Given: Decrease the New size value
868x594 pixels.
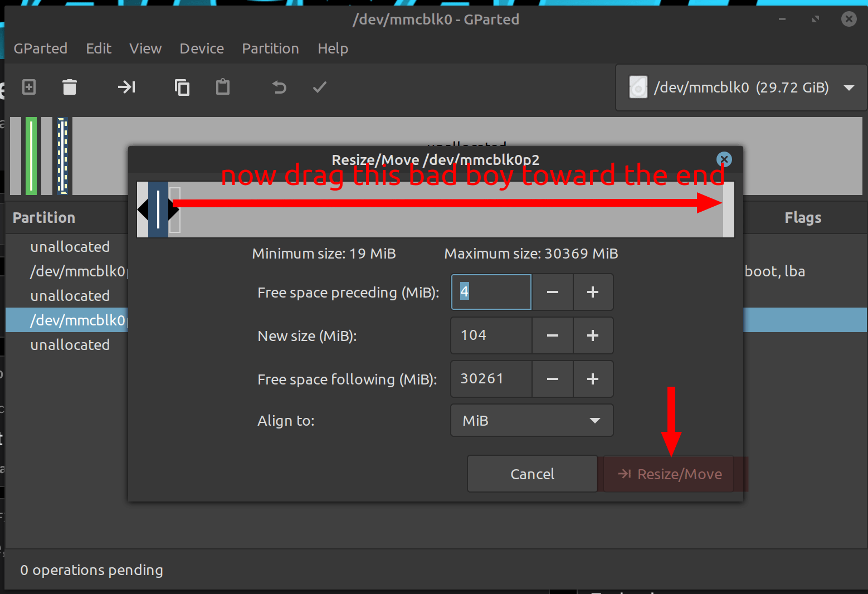Looking at the screenshot, I should point(553,335).
